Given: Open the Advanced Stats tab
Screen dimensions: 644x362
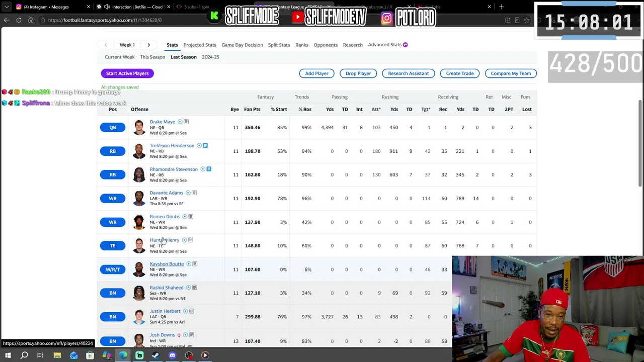Looking at the screenshot, I should 388,45.
